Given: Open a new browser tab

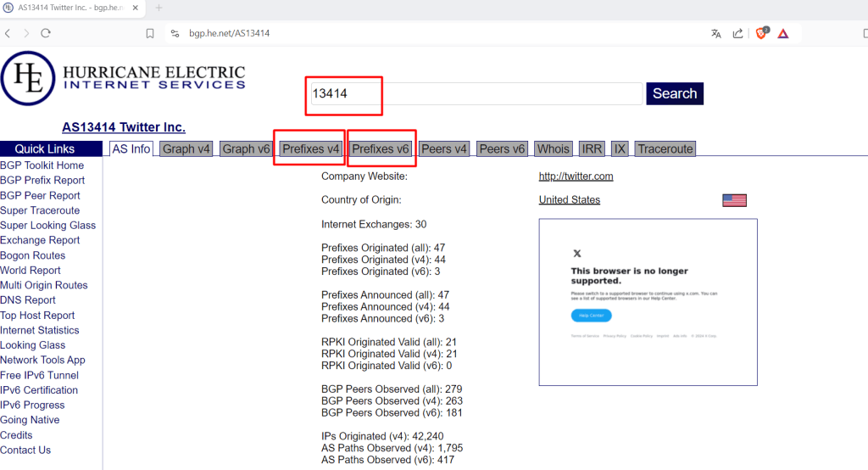Looking at the screenshot, I should (x=159, y=8).
